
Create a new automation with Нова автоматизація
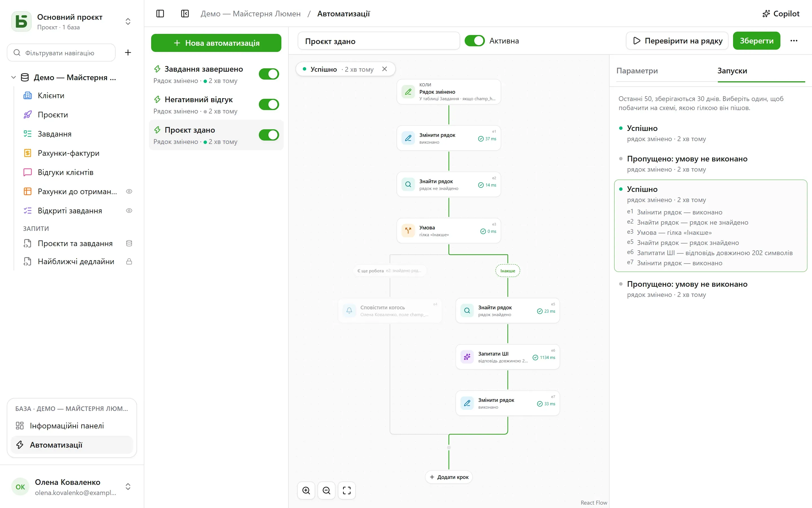click(x=216, y=43)
